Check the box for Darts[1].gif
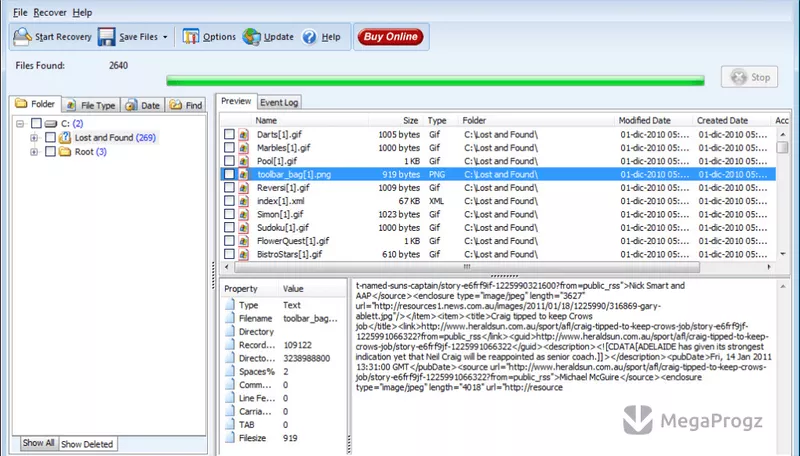Viewport: 800px width, 456px height. click(229, 134)
